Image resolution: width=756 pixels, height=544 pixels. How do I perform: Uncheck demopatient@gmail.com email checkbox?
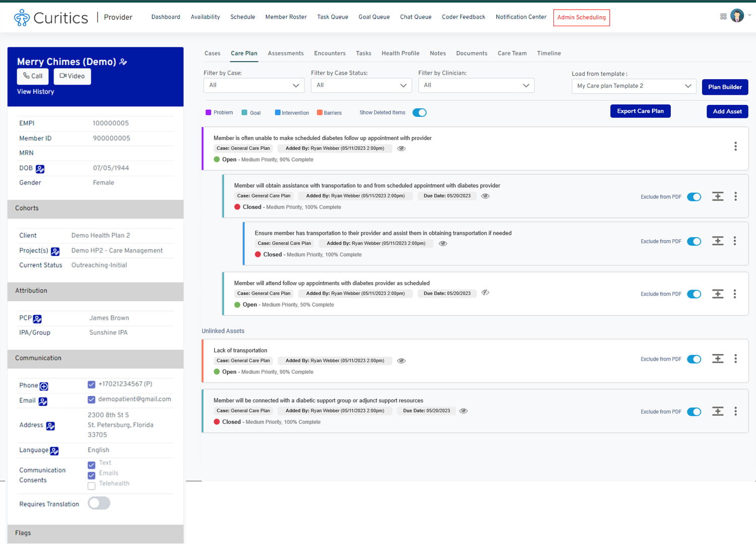click(91, 400)
